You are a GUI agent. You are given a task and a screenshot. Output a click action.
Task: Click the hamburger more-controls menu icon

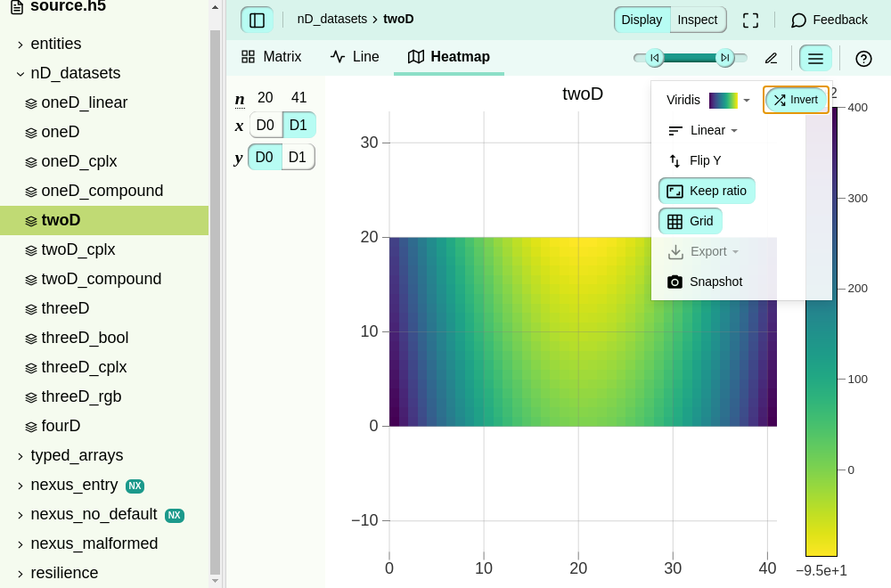coord(815,59)
